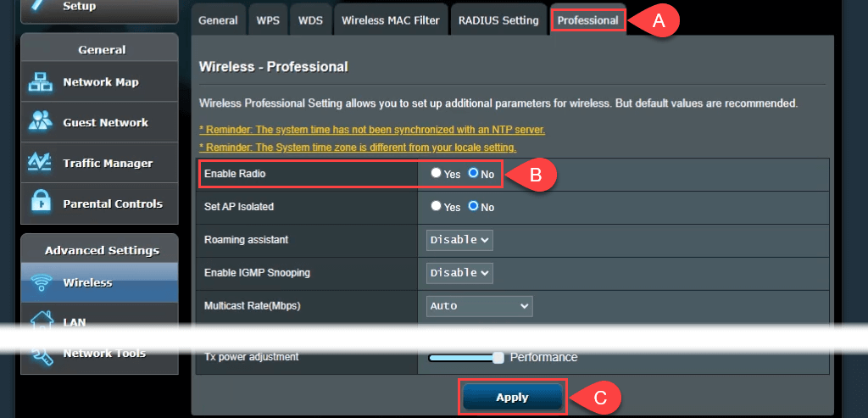Open Guest Network via its people icon
The width and height of the screenshot is (868, 418).
(x=41, y=122)
